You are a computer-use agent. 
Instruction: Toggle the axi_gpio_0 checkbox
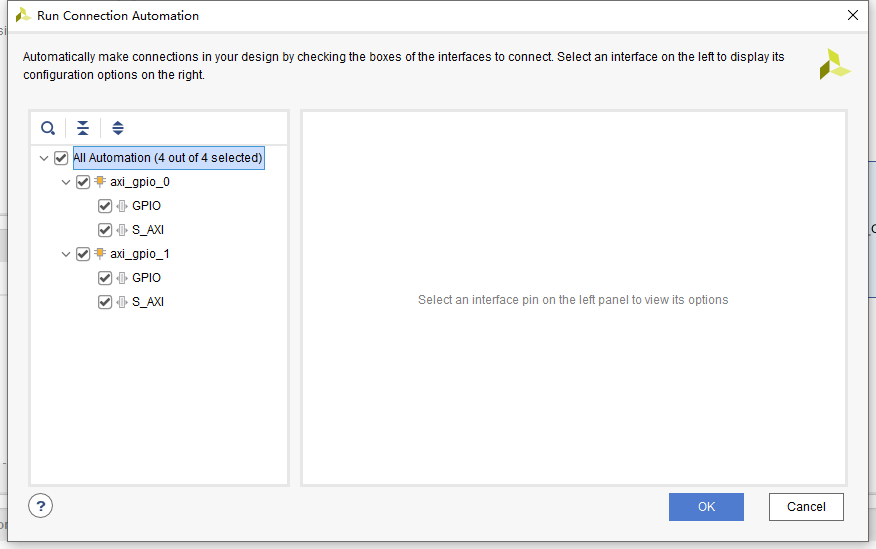(x=83, y=182)
